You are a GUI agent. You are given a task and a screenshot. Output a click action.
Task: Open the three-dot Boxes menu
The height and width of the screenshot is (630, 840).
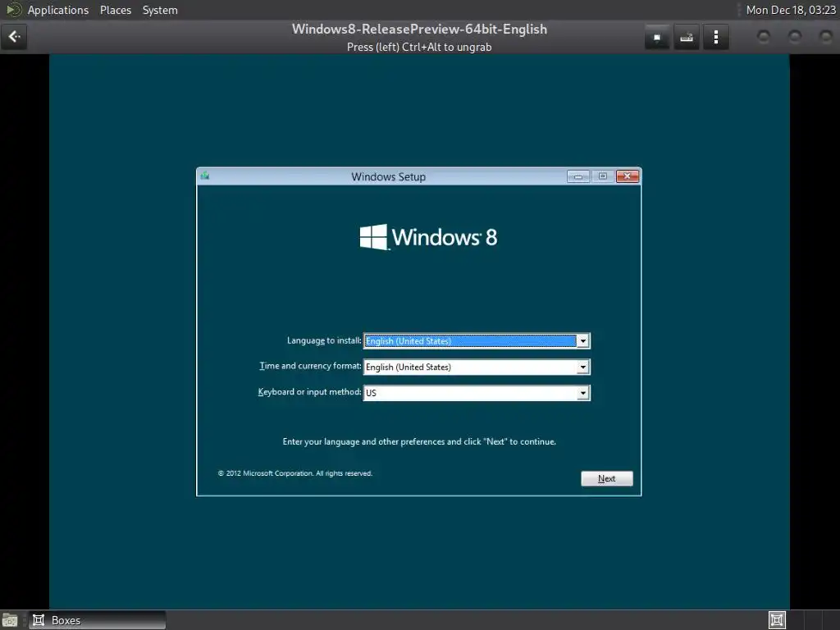pyautogui.click(x=715, y=37)
